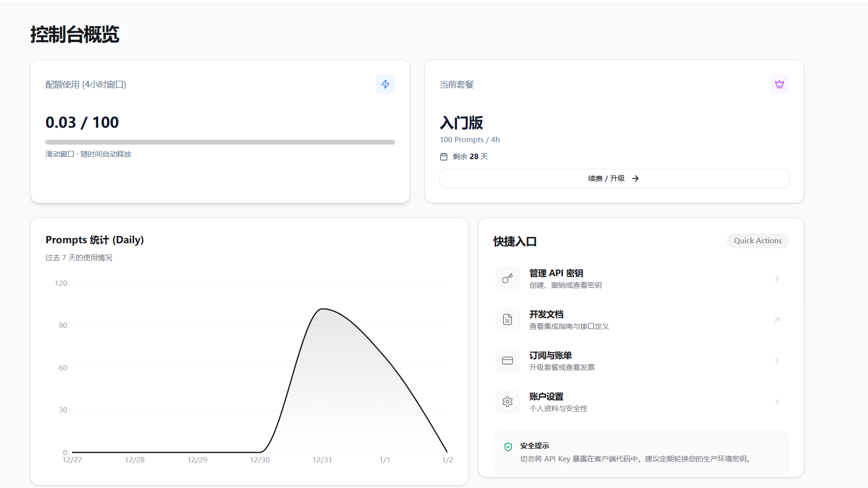Image resolution: width=868 pixels, height=488 pixels.
Task: Click the green shield 安全提示 icon
Action: click(508, 447)
